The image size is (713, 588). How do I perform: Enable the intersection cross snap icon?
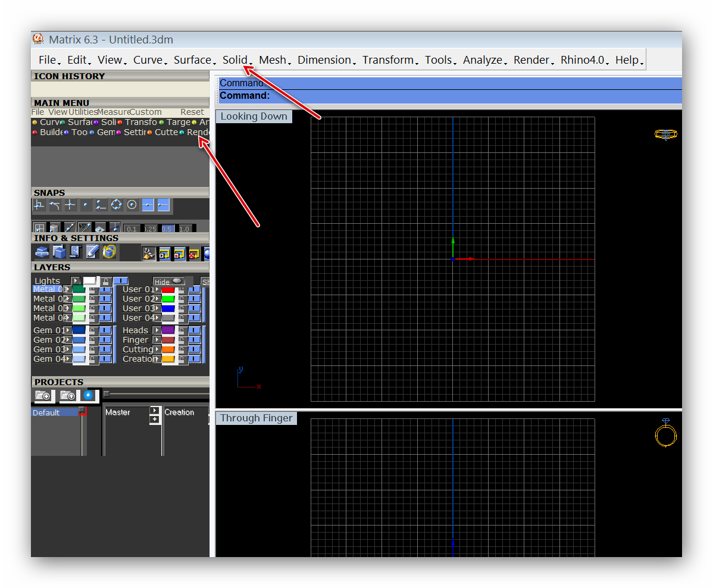point(70,205)
